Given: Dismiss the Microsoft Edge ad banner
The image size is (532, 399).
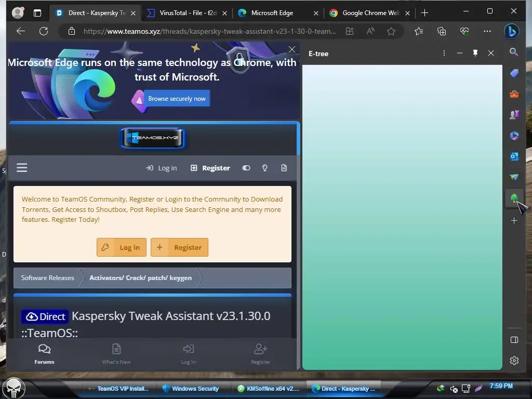Looking at the screenshot, I should [x=292, y=49].
